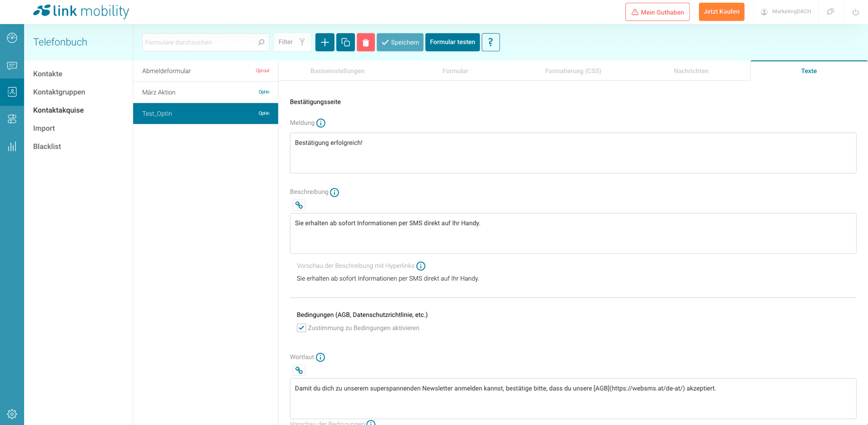This screenshot has height=425, width=868.
Task: Select the Test_OptIn form
Action: 206,113
